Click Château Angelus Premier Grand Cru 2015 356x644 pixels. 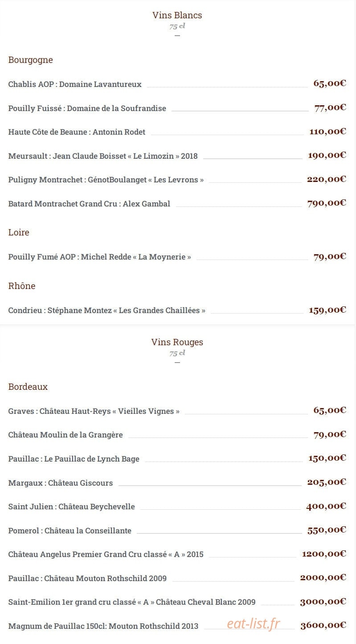(106, 554)
